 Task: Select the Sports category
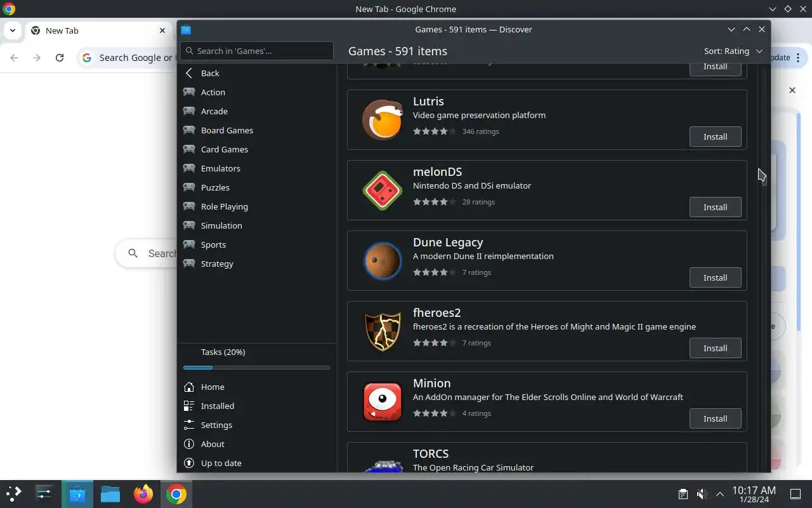click(x=257, y=244)
